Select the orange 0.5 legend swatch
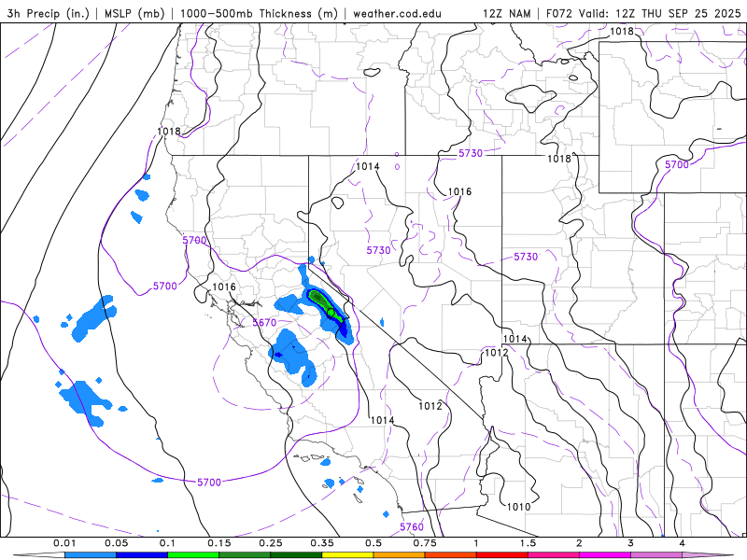747x560 pixels. (x=400, y=555)
